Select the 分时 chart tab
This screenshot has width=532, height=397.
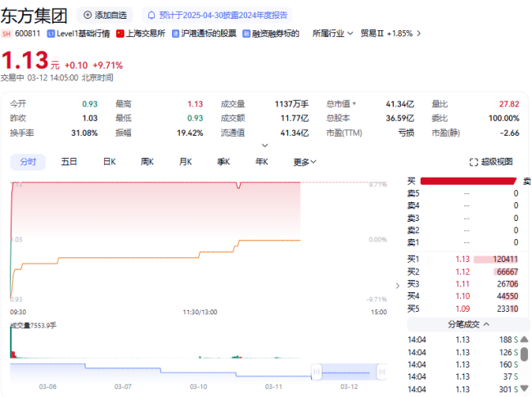click(28, 162)
